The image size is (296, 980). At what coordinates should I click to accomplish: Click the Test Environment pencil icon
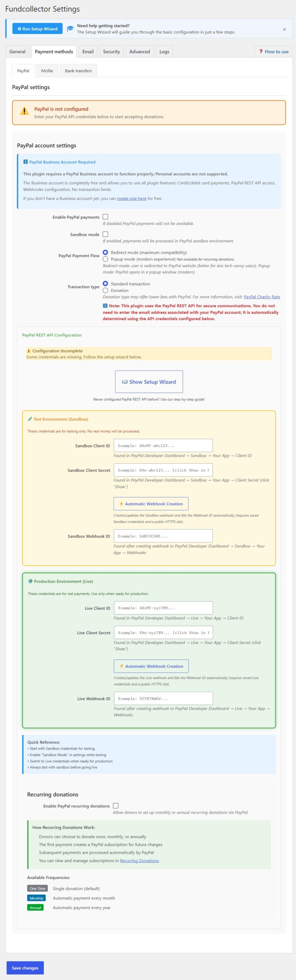(x=30, y=419)
